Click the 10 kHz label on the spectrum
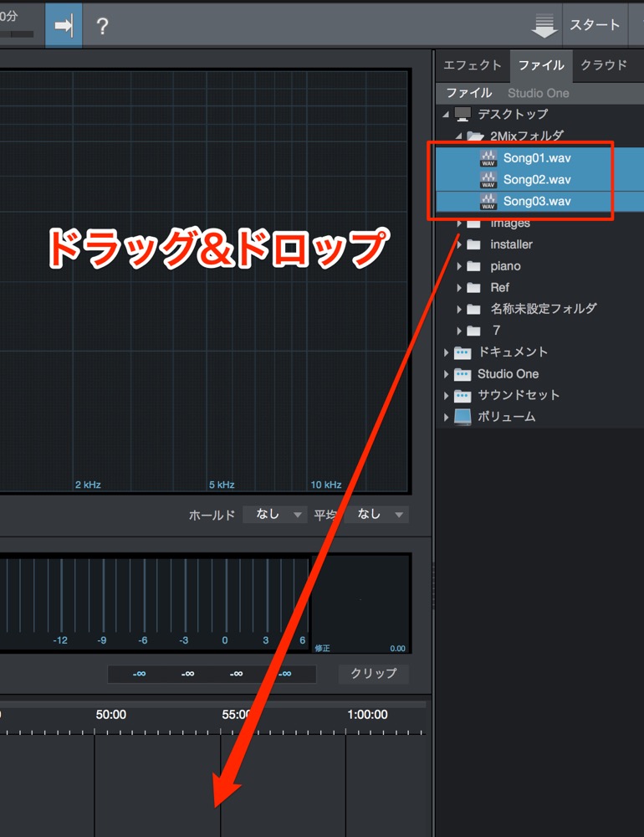 pos(326,485)
